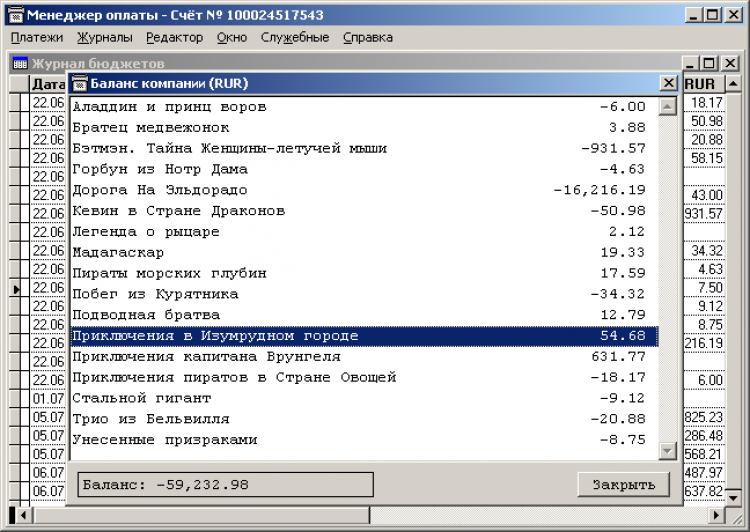Select row Братец медвежонок
Viewport: 750px width, 532px height.
click(364, 128)
